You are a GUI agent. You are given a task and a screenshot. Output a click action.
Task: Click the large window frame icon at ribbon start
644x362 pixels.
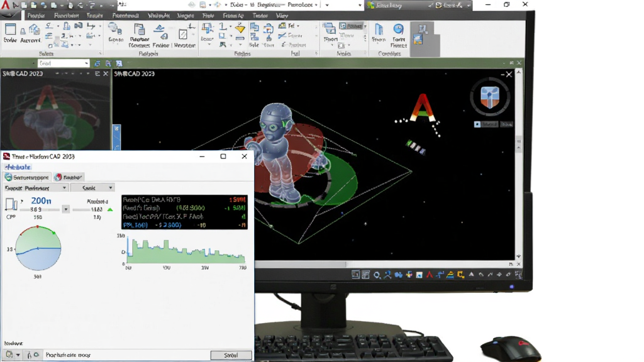coord(10,30)
